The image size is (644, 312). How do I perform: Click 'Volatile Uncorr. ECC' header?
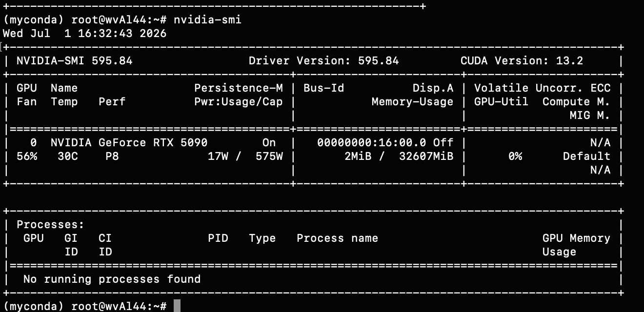(x=543, y=88)
